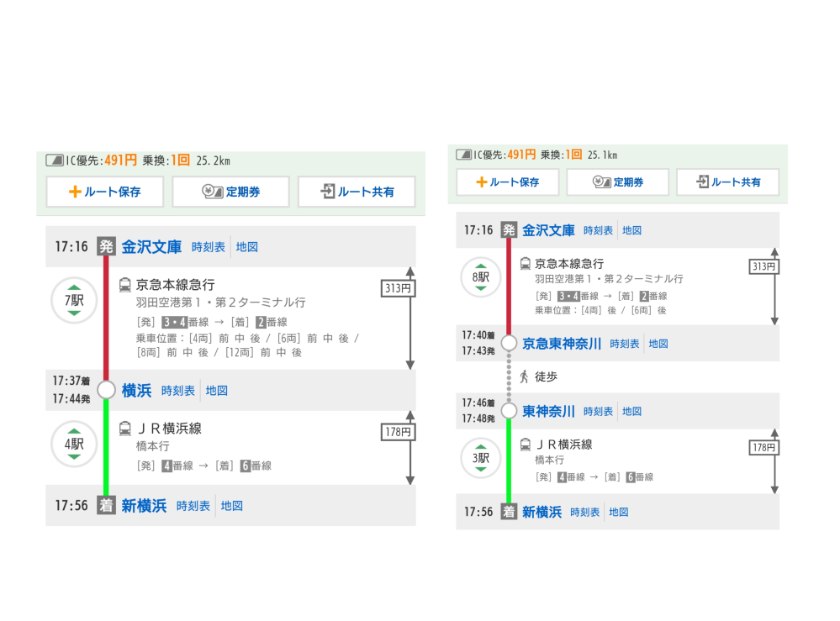840x621 pixels.
Task: Click 25.1km distance text
Action: [603, 155]
